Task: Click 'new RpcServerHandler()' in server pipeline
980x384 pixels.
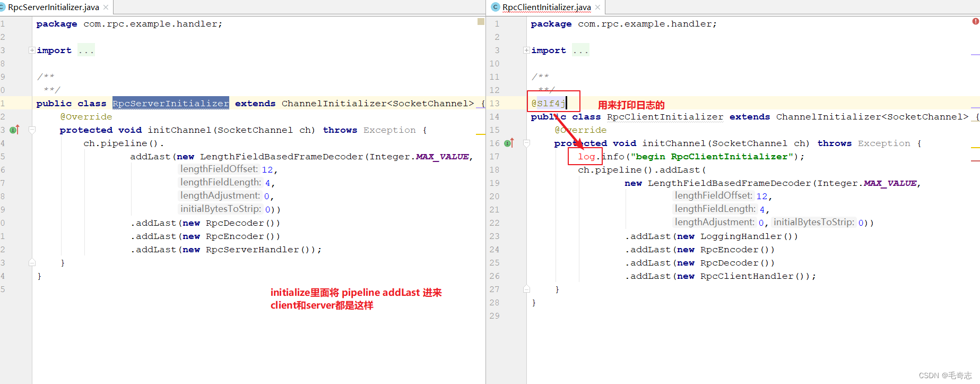Action: point(249,250)
